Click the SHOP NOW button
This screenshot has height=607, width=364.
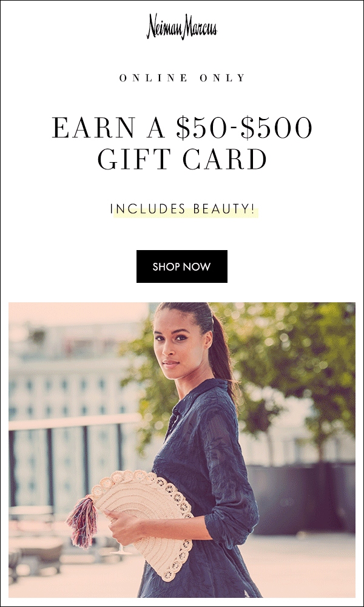(182, 266)
